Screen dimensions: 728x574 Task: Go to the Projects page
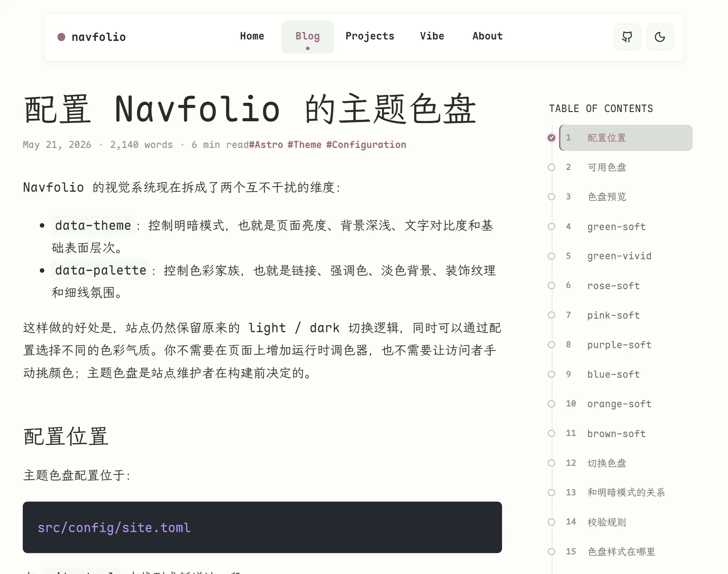[370, 36]
